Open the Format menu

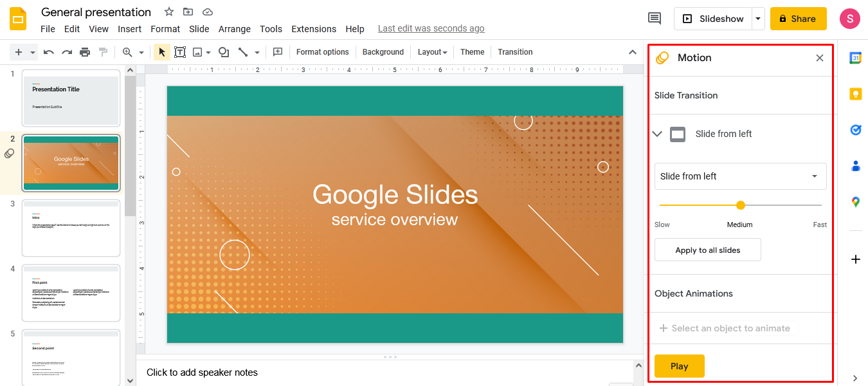[165, 29]
